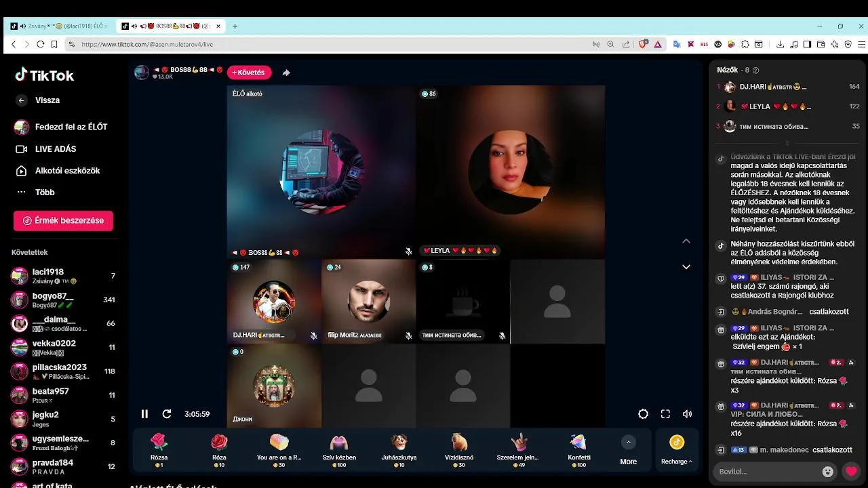Open the extensions puzzle icon
Screen dimensions: 868x488
[745, 44]
